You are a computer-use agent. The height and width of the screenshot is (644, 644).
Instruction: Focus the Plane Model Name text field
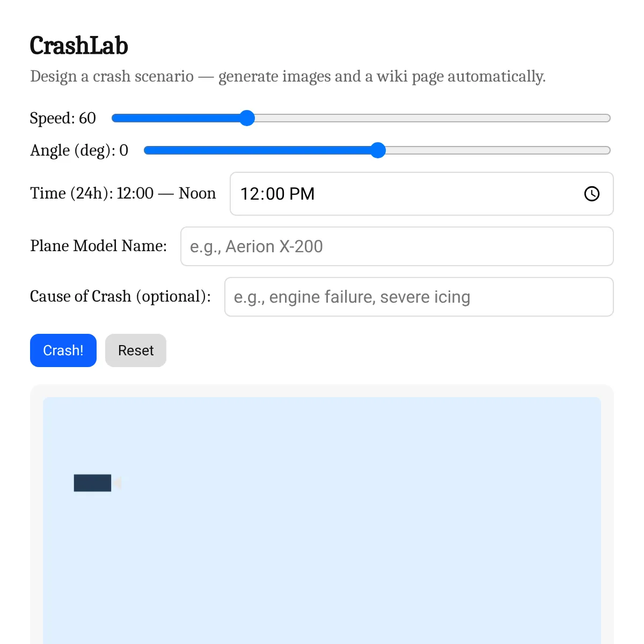click(x=397, y=246)
